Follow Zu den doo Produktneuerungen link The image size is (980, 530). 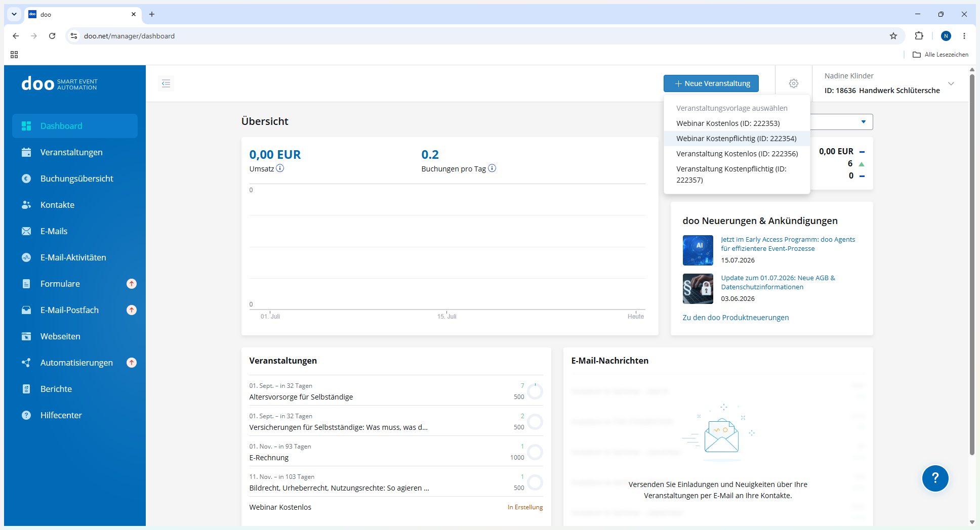click(736, 318)
